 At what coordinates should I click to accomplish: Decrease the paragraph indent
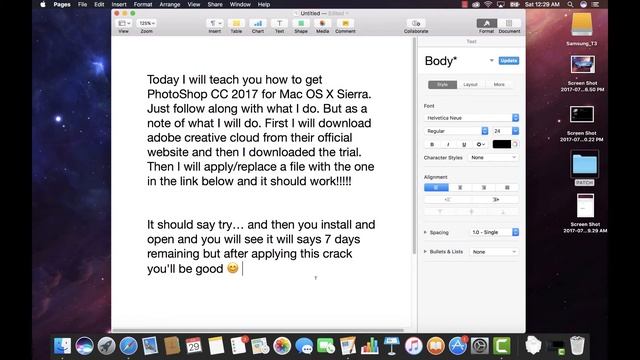point(448,200)
